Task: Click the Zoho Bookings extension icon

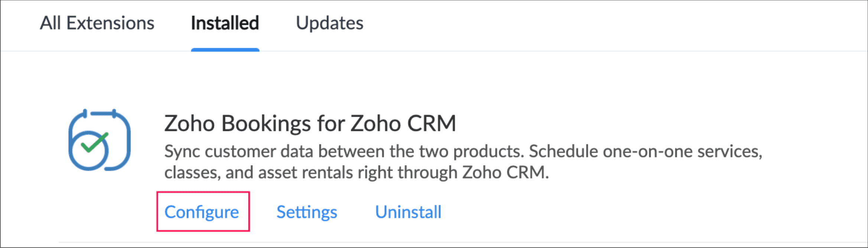Action: (100, 140)
